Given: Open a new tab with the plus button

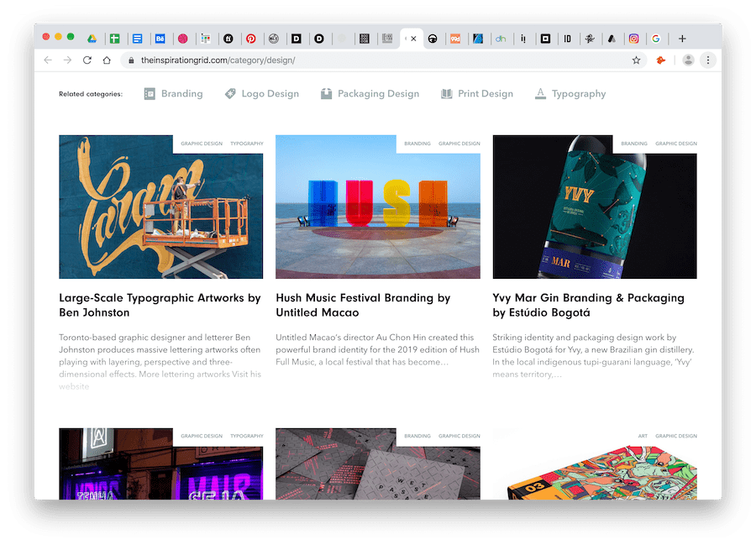Looking at the screenshot, I should [x=682, y=39].
